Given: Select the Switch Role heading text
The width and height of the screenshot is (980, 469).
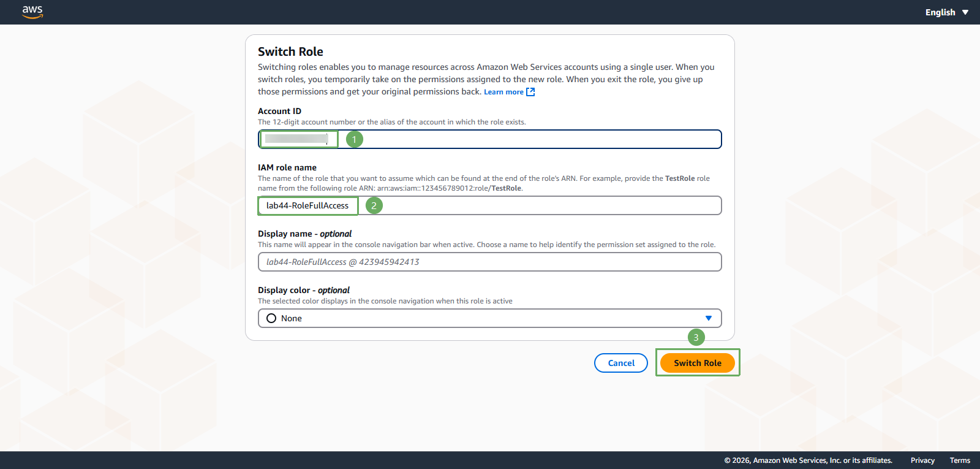Looking at the screenshot, I should pos(290,51).
